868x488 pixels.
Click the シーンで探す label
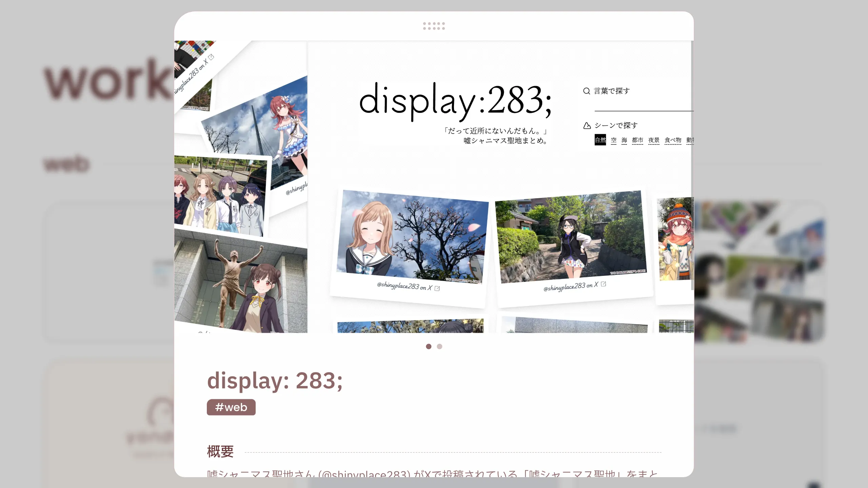coord(616,125)
